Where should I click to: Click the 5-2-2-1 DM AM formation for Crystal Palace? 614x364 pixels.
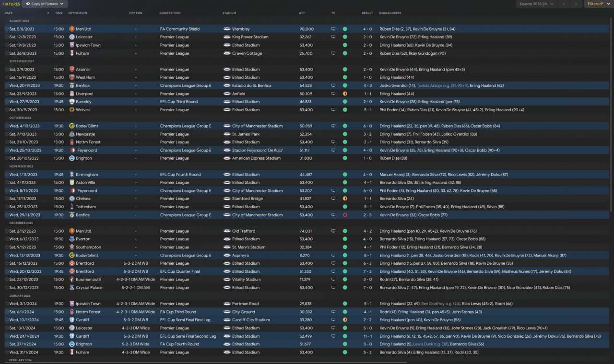coord(136,288)
